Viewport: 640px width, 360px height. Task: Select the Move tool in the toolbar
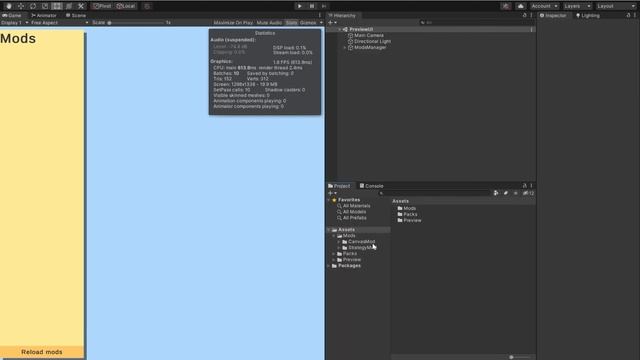[21, 6]
